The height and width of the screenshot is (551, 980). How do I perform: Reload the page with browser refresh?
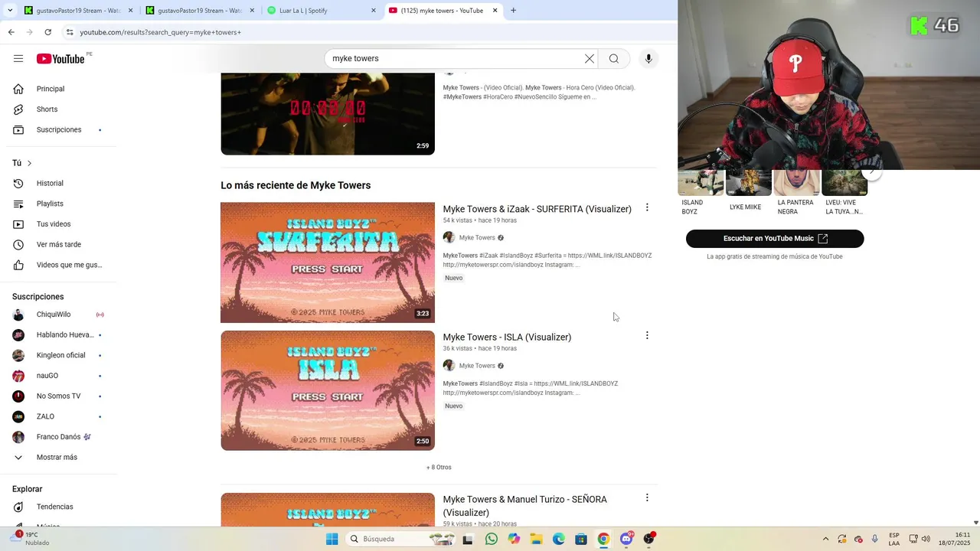pos(47,32)
